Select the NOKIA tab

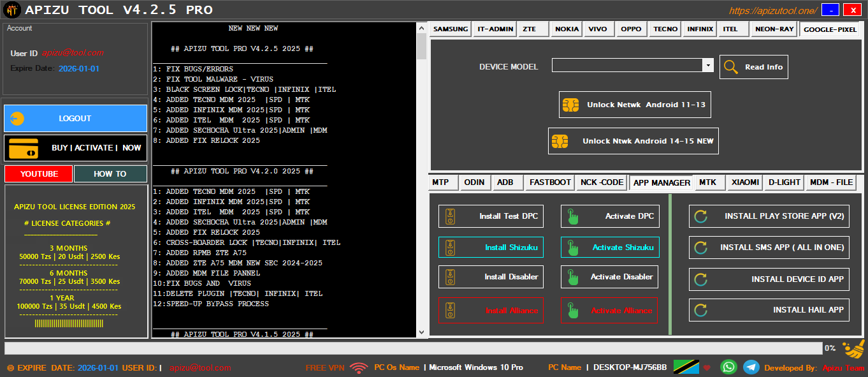pos(567,29)
